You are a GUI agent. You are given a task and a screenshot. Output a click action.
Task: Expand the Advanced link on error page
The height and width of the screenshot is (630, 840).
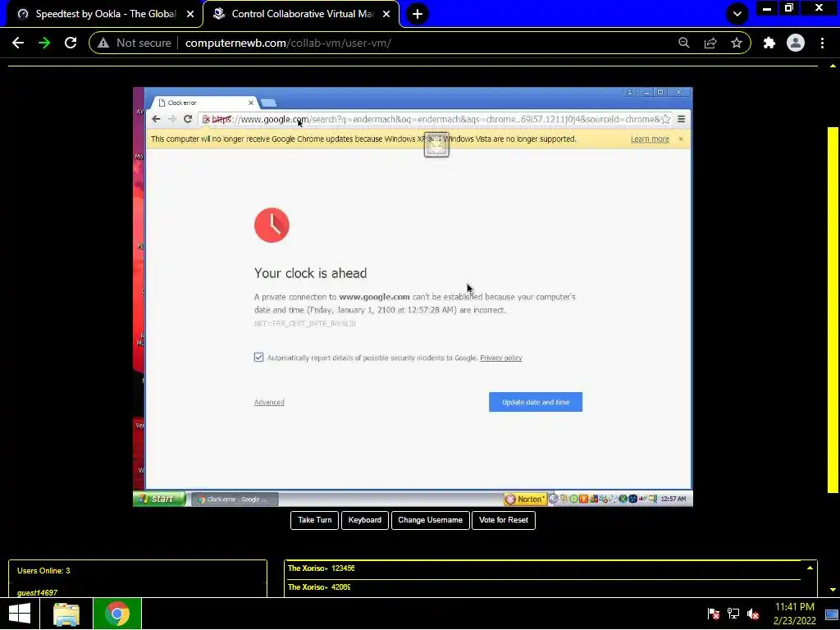(x=269, y=402)
